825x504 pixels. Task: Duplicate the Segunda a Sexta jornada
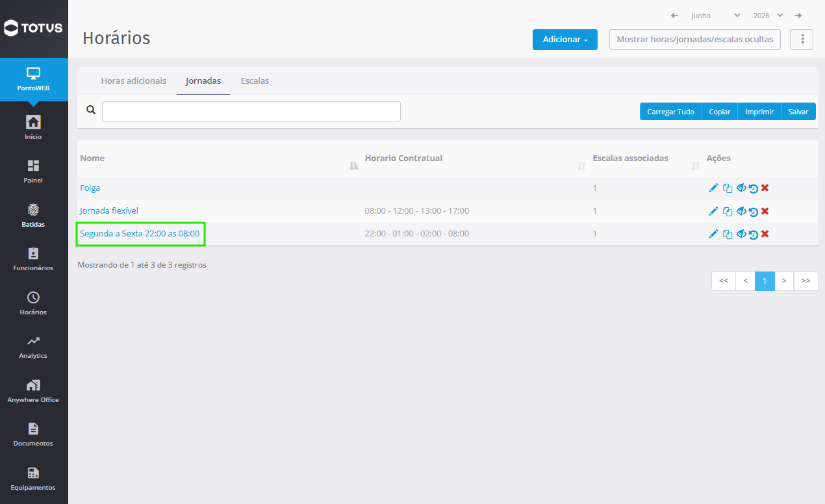728,234
